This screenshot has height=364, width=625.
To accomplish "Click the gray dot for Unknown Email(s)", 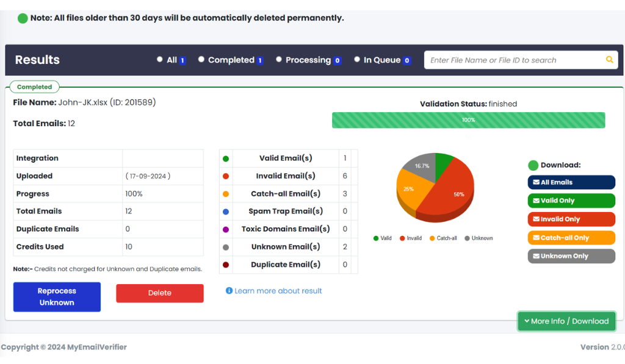I will 226,247.
